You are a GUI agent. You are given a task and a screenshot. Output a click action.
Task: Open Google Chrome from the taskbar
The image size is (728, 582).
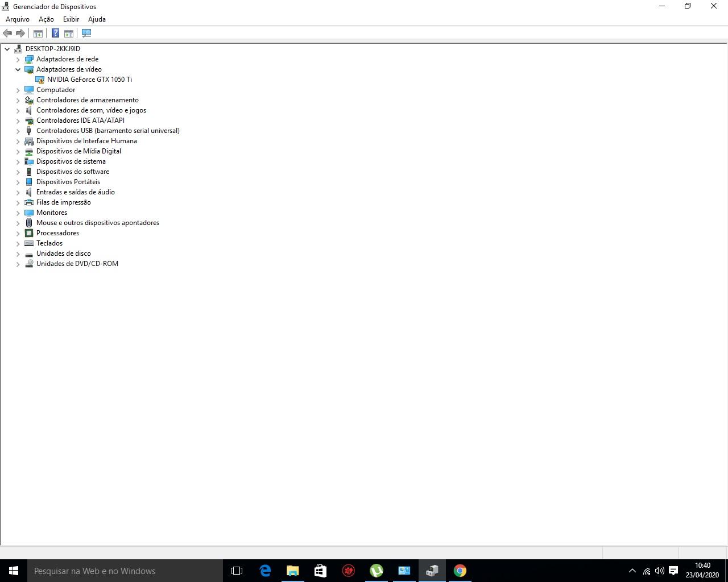tap(460, 571)
